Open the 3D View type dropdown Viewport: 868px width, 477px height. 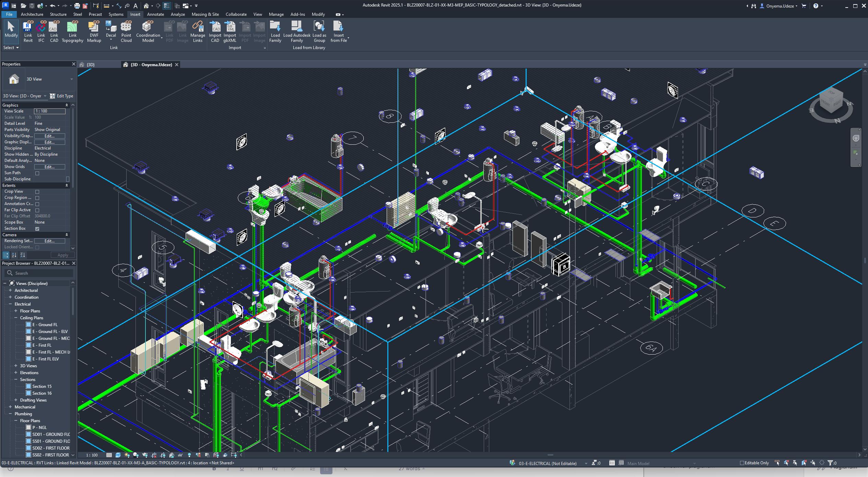(x=72, y=79)
